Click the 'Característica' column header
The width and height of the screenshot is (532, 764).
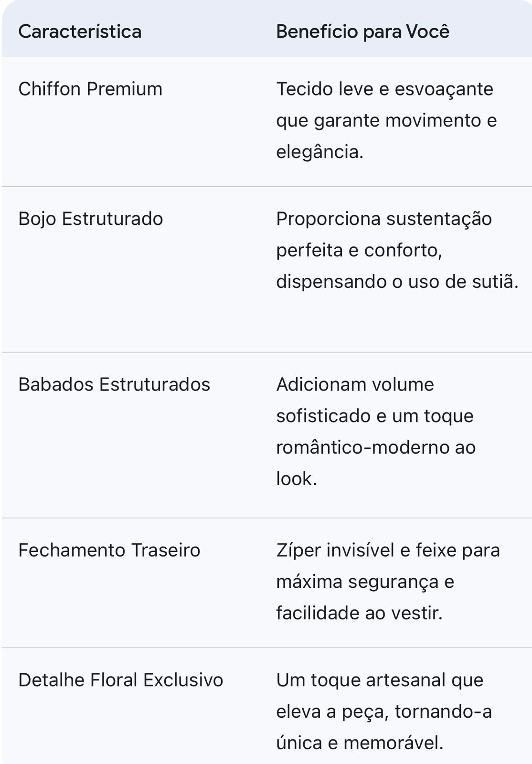(x=80, y=32)
